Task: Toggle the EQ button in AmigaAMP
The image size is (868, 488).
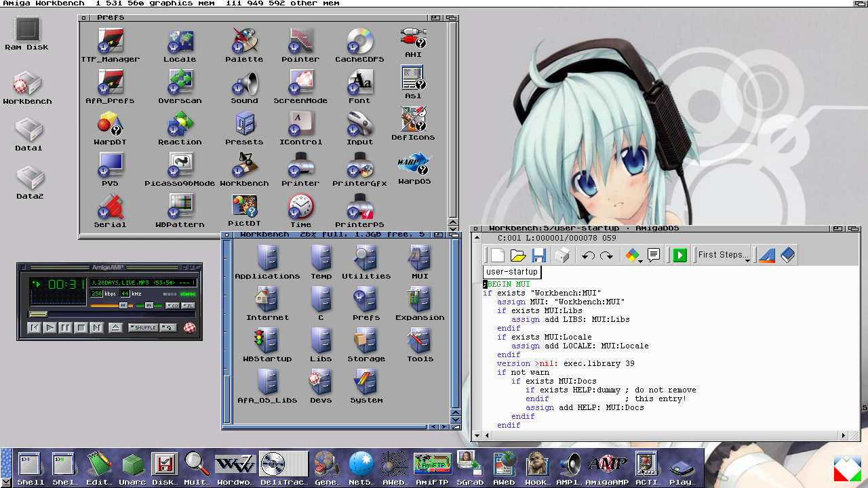Action: tap(172, 306)
